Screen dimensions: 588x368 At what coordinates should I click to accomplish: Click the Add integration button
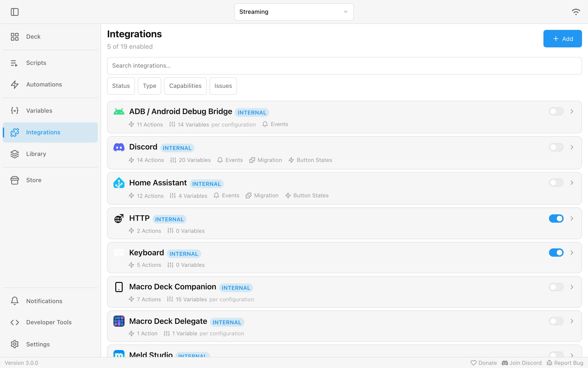563,39
